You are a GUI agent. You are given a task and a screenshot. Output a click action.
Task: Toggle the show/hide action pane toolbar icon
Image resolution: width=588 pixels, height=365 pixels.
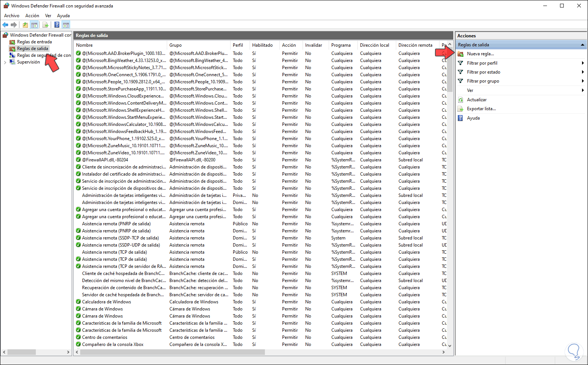tap(66, 25)
